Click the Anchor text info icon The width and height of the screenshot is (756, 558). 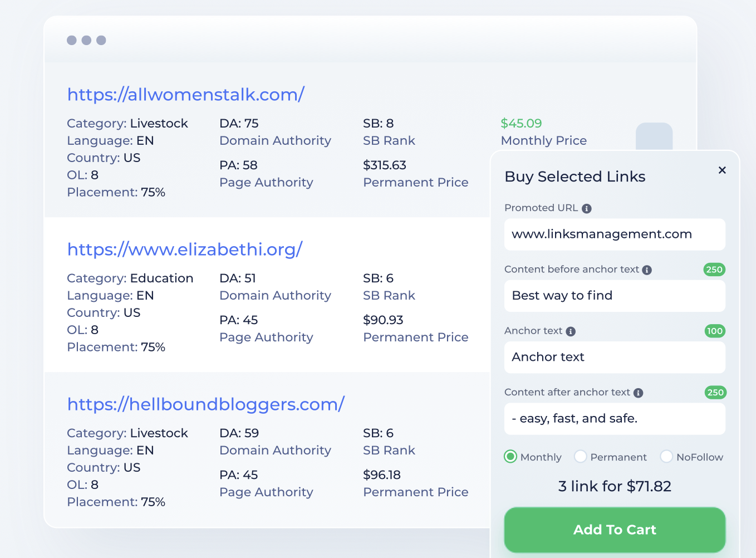[572, 331]
